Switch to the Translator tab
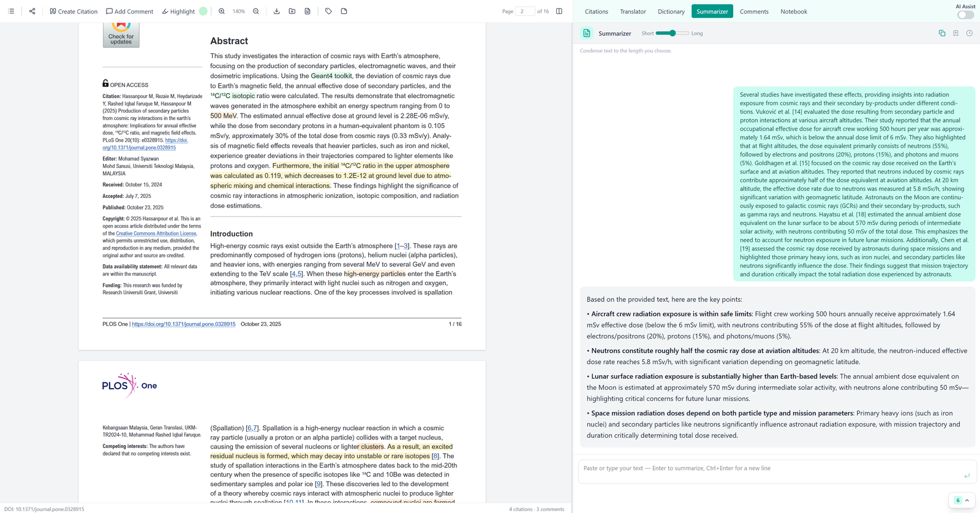Screen dimensions: 980x513 [x=633, y=11]
